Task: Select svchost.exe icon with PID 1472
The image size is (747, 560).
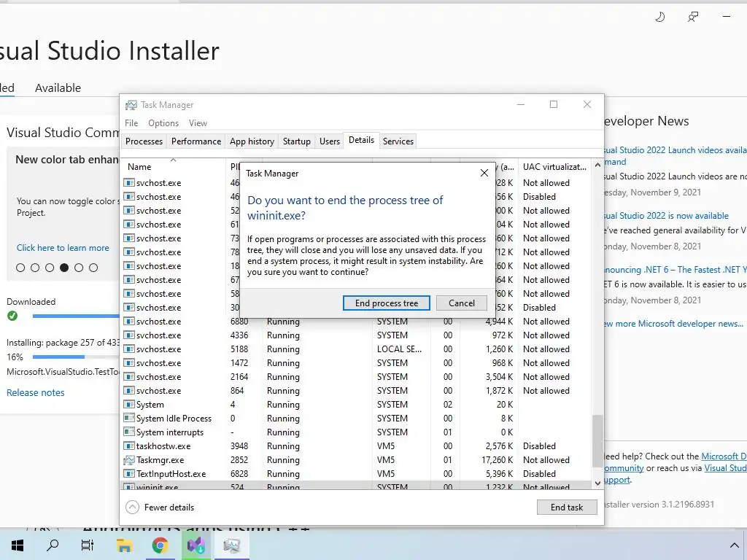Action: pyautogui.click(x=128, y=363)
